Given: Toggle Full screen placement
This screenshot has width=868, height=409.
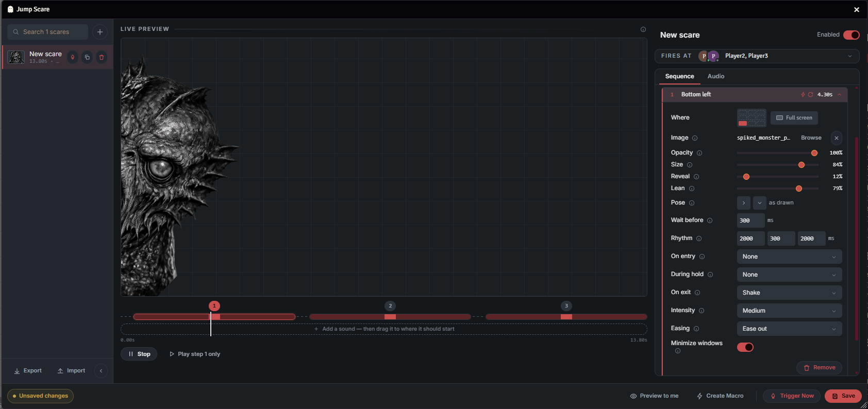Looking at the screenshot, I should (794, 118).
